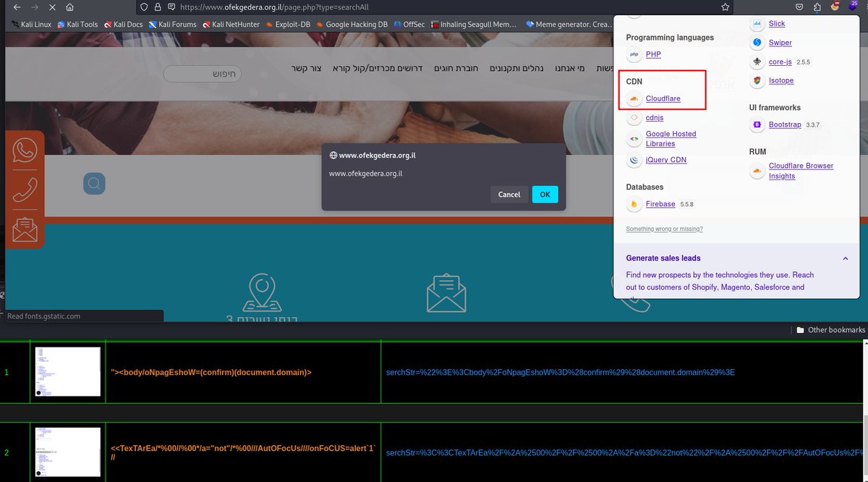Open Google Hosted Libraries link
The height and width of the screenshot is (482, 868).
pyautogui.click(x=671, y=138)
